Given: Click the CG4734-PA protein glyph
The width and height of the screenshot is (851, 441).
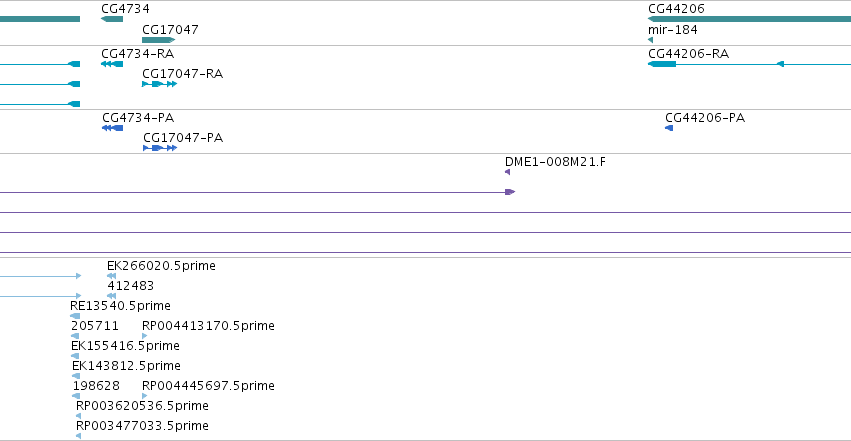Looking at the screenshot, I should tap(112, 128).
